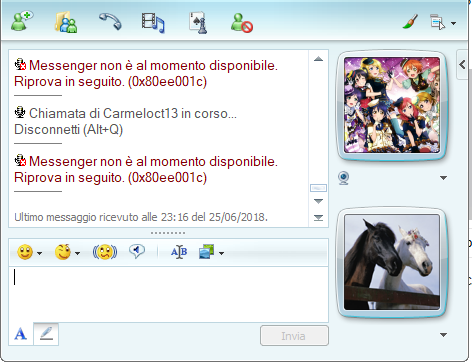The width and height of the screenshot is (472, 362).
Task: Toggle the handwriting pen input mode
Action: coord(46,334)
